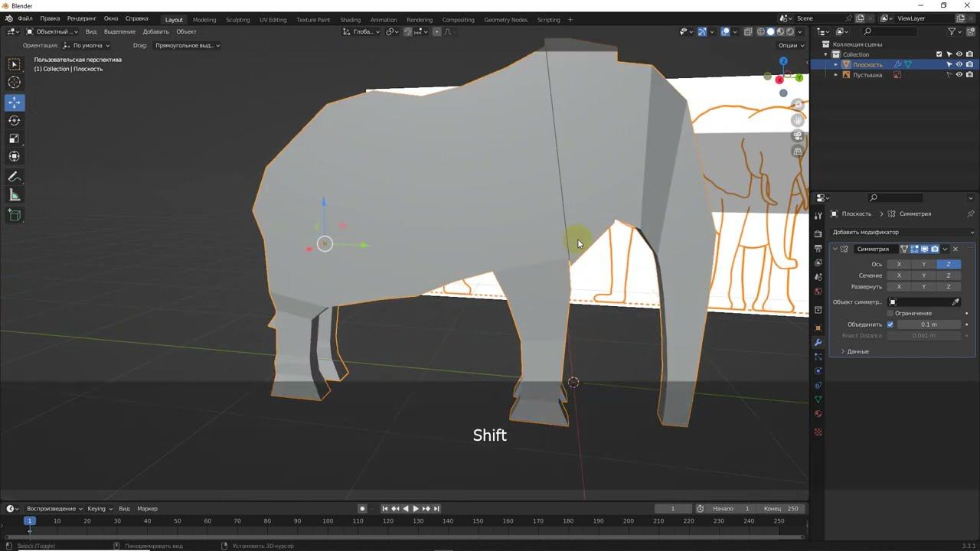Click the new collection icon in outliner
The width and height of the screenshot is (980, 551).
pos(970,31)
